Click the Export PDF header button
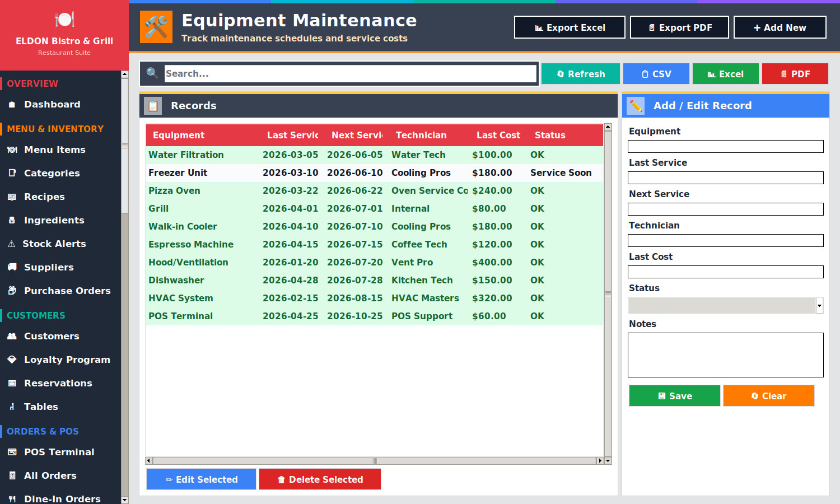The image size is (840, 504). tap(679, 27)
